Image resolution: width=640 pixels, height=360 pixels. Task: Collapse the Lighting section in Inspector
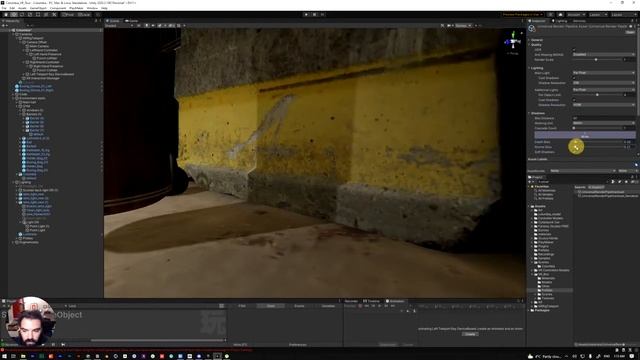[536, 68]
